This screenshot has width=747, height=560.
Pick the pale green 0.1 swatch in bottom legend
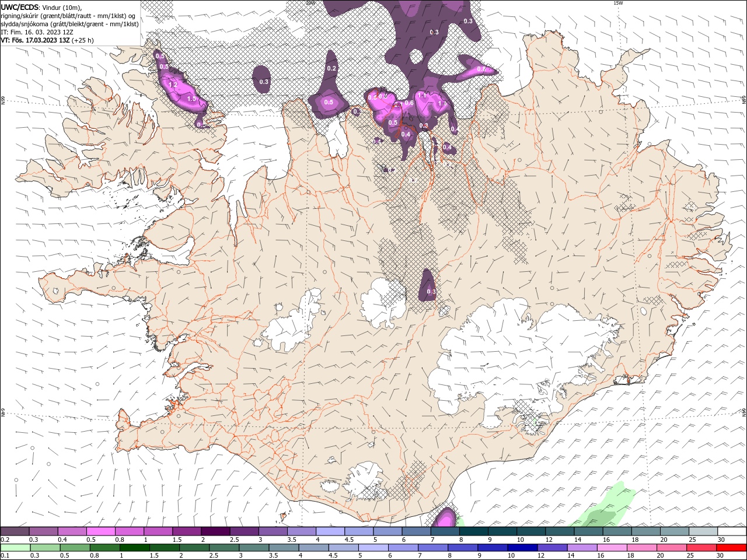(x=15, y=548)
